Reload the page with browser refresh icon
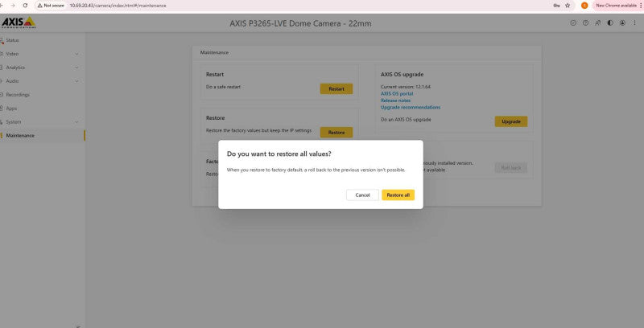The height and width of the screenshot is (328, 644). 26,6
